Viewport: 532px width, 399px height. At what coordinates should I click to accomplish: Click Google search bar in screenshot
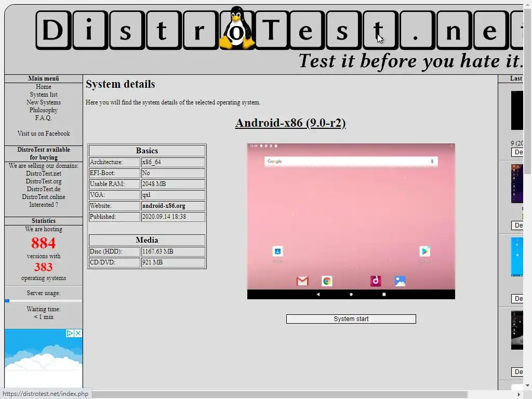(x=351, y=162)
